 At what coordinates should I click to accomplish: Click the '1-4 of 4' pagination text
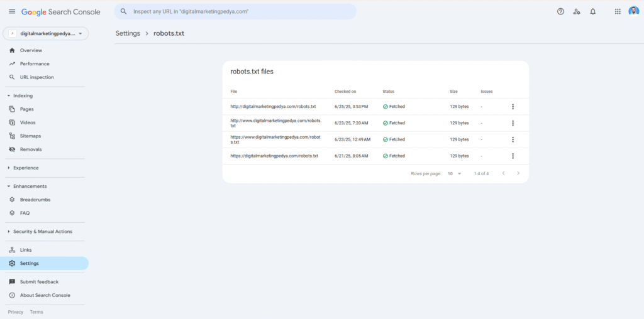click(481, 174)
